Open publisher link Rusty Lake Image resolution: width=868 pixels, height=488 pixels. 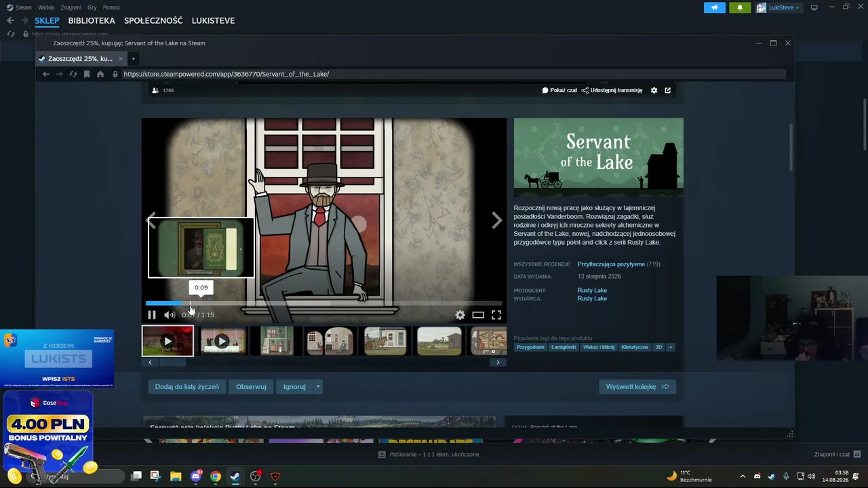pyautogui.click(x=592, y=298)
